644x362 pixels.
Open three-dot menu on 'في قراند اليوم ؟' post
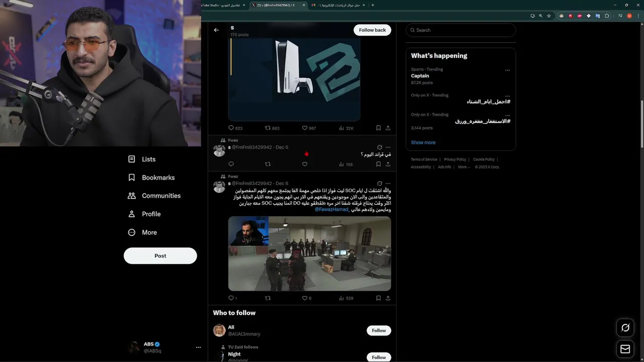(x=388, y=147)
